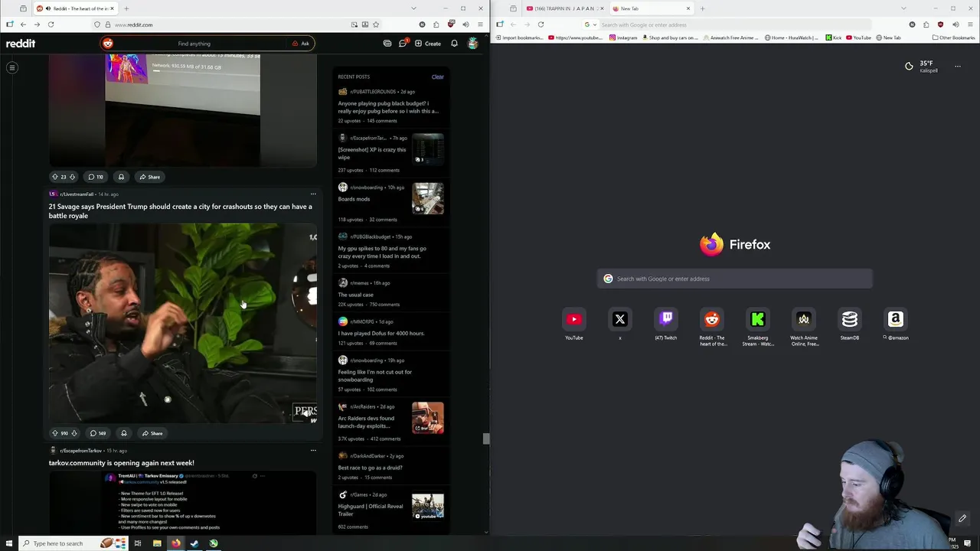The image size is (980, 551).
Task: Downvote the 21 Savage post
Action: click(74, 433)
